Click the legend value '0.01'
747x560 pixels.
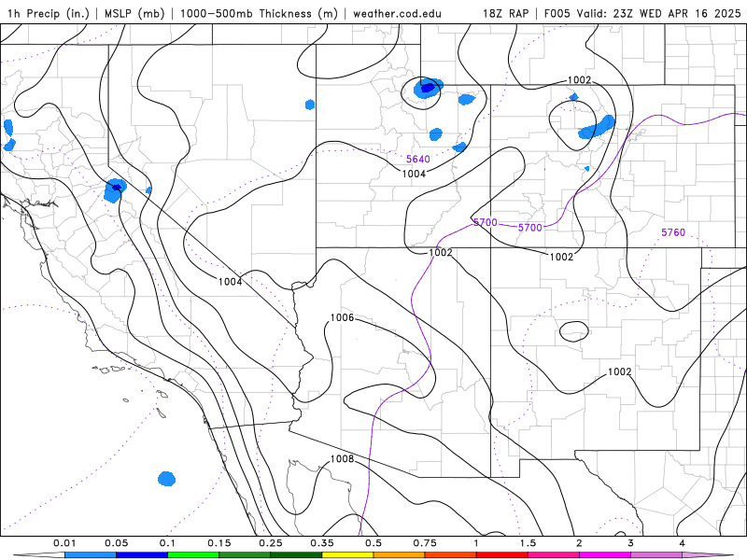(x=64, y=543)
